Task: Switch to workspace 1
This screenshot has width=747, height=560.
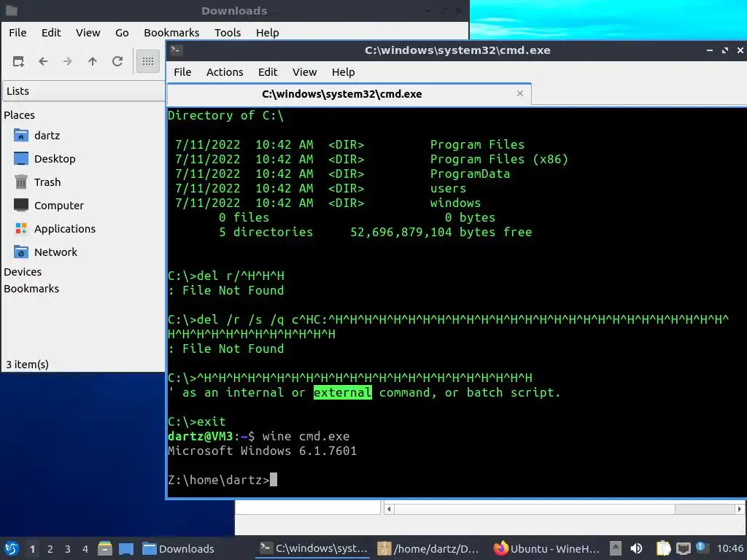Action: (32, 549)
